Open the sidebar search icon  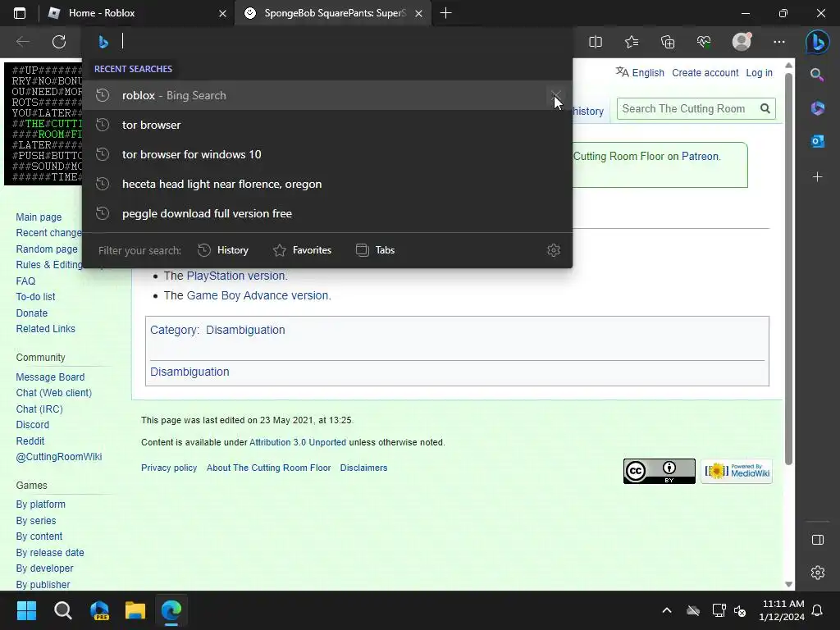click(817, 75)
